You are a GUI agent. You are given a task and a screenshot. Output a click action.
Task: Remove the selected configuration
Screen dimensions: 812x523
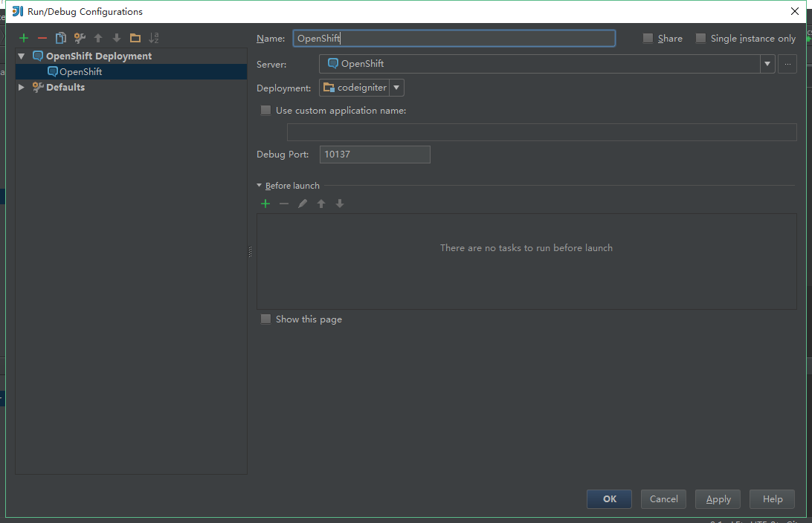click(42, 38)
